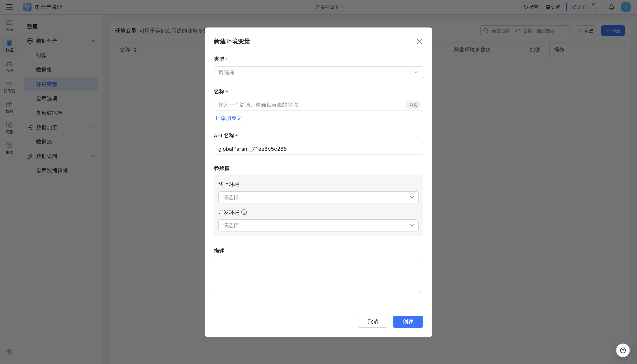Open the 低代码 sidebar section
This screenshot has width=637, height=364.
tap(9, 87)
